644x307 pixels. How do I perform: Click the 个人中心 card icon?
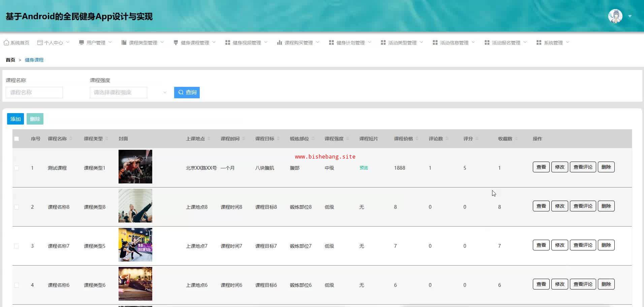[x=40, y=43]
